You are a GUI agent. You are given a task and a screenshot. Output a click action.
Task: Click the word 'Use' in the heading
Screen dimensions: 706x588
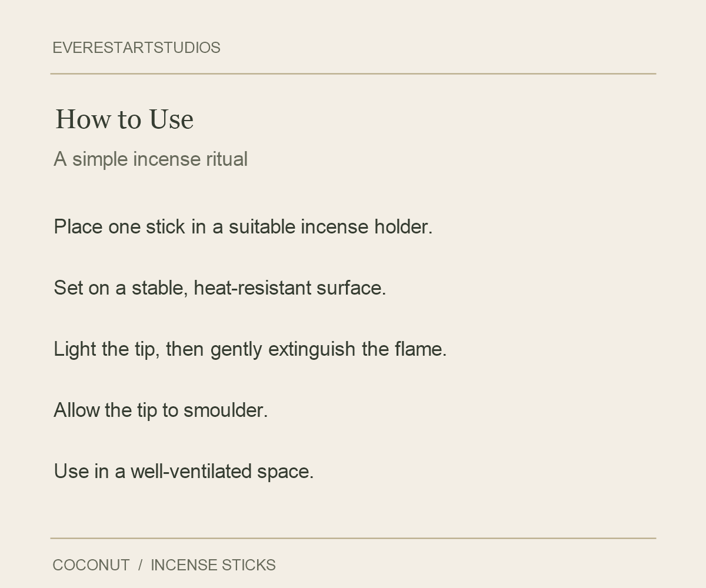coord(171,119)
